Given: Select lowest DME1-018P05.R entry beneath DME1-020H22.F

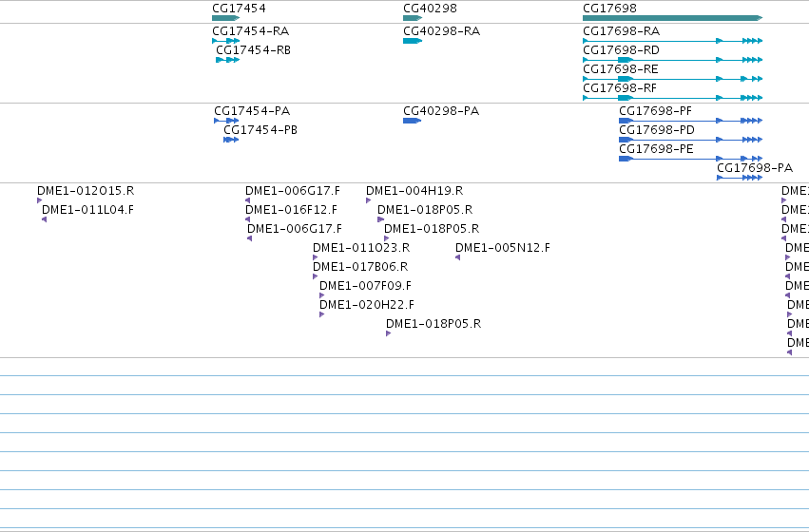Looking at the screenshot, I should point(389,333).
